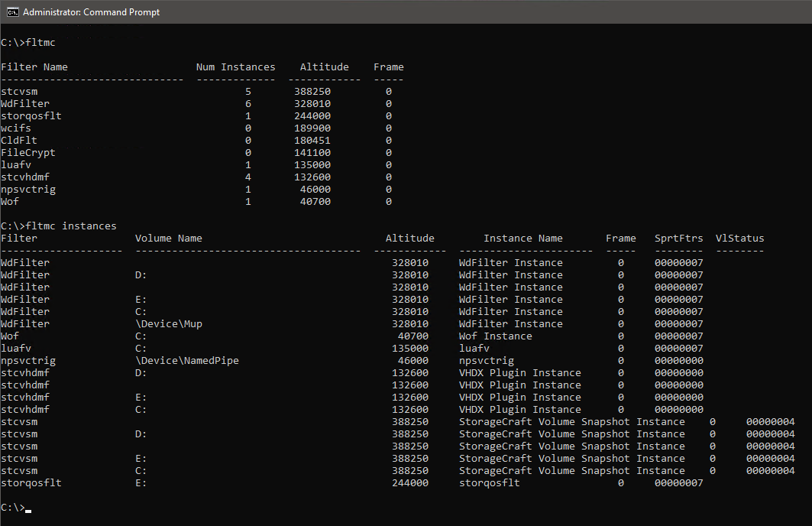Click volume 'D:' in the WdFilter row

point(141,275)
